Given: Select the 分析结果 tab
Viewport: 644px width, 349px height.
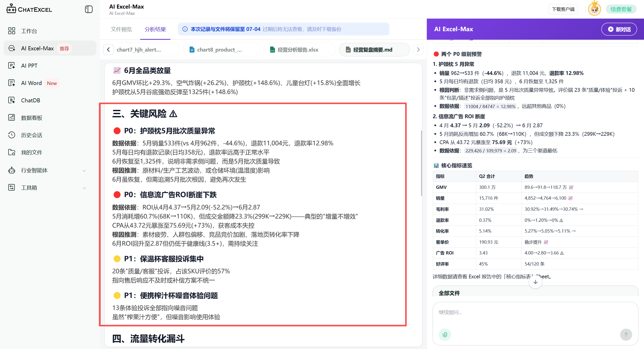Looking at the screenshot, I should 155,29.
